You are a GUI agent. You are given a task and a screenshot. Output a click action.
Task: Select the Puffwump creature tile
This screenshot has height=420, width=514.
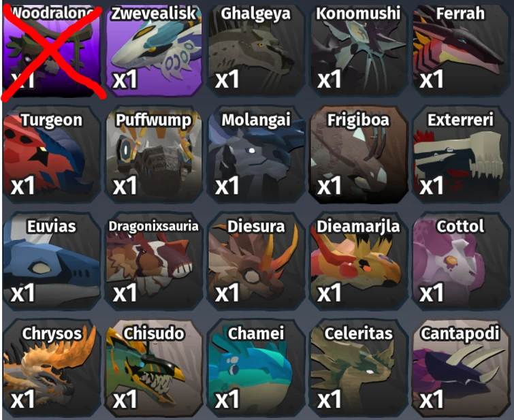click(x=154, y=154)
